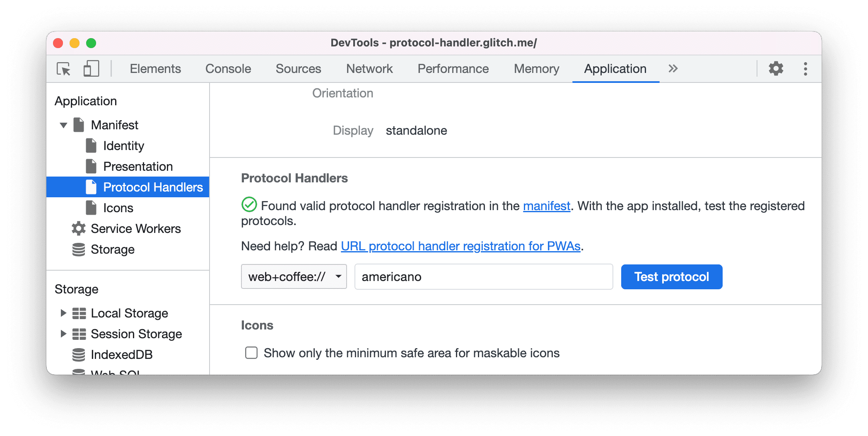Expand Local Storage in the sidebar
The width and height of the screenshot is (868, 436).
[x=63, y=313]
